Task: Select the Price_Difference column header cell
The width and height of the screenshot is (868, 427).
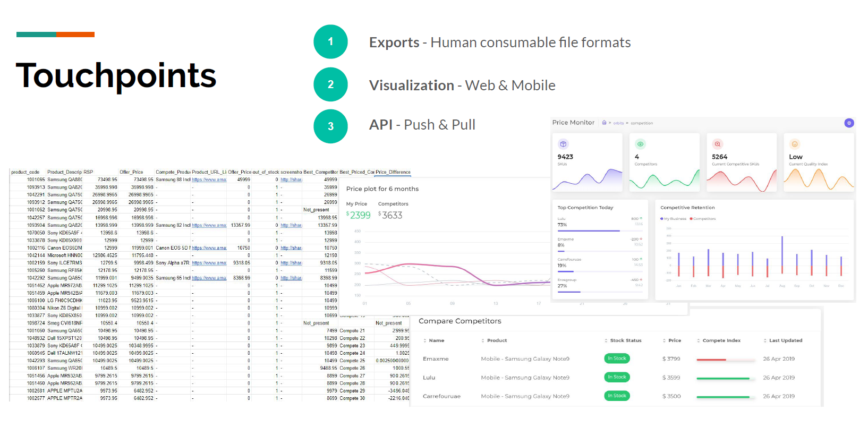Action: click(x=393, y=172)
